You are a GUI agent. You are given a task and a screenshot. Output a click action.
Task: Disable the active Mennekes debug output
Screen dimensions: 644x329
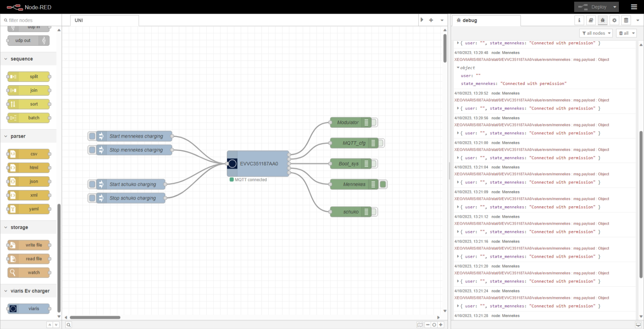tap(383, 184)
